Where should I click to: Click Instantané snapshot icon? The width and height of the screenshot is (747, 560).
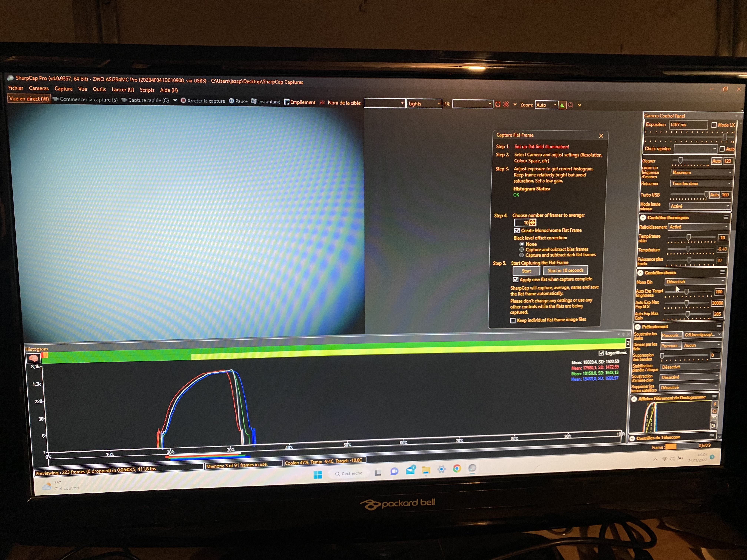[254, 101]
